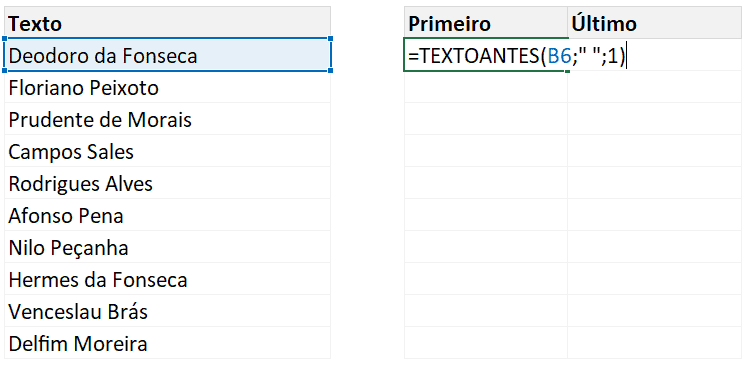Select the Campos Sales cell

pyautogui.click(x=167, y=150)
